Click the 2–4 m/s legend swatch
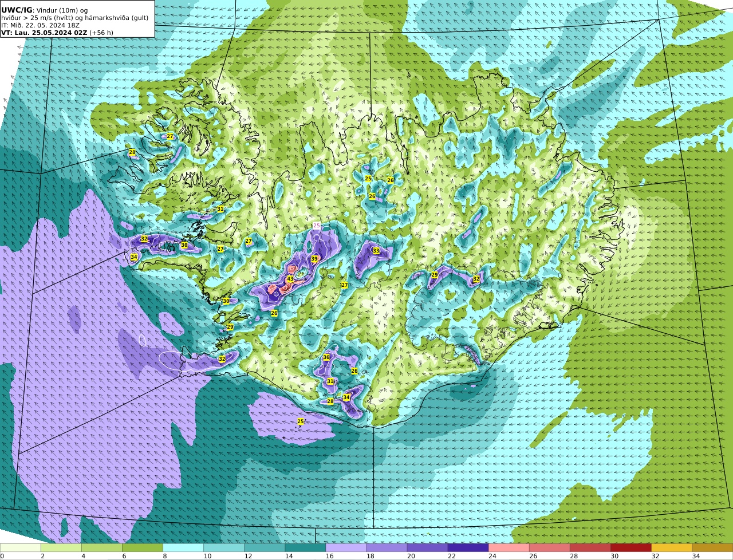Screen dimensions: 733x560 pyautogui.click(x=61, y=547)
